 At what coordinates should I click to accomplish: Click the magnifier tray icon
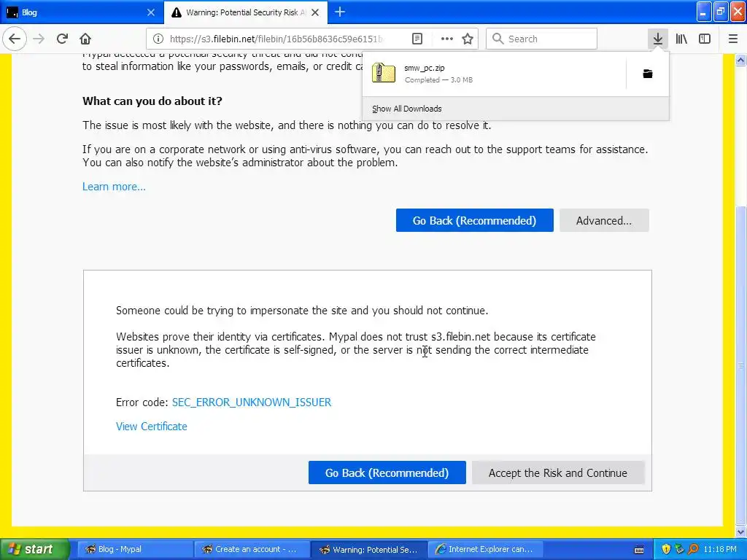(x=693, y=549)
